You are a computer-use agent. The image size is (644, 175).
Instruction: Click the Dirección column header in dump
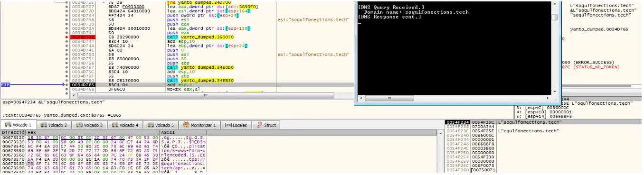coord(13,132)
